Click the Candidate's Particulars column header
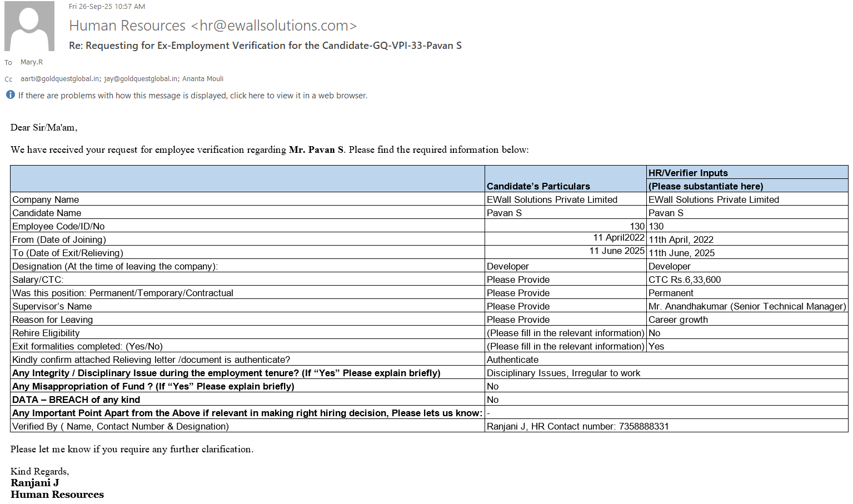 [x=538, y=186]
